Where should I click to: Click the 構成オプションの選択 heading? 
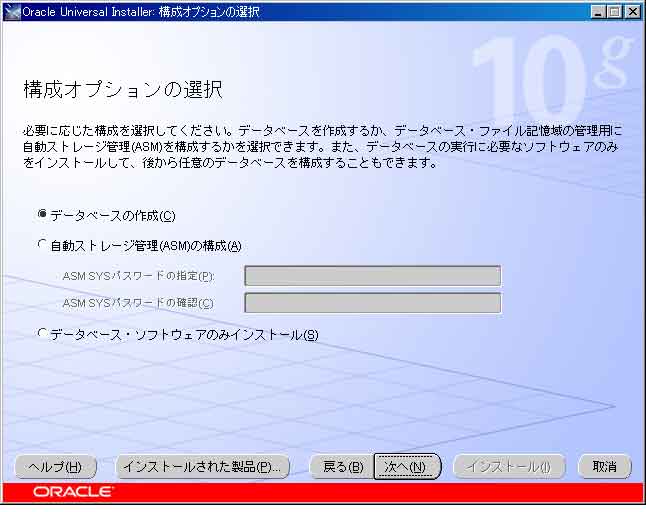[123, 89]
